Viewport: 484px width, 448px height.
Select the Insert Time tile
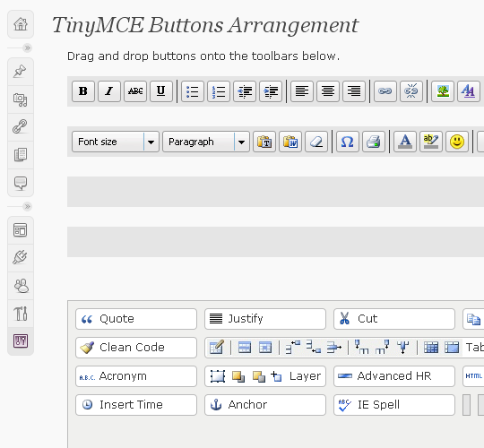136,405
